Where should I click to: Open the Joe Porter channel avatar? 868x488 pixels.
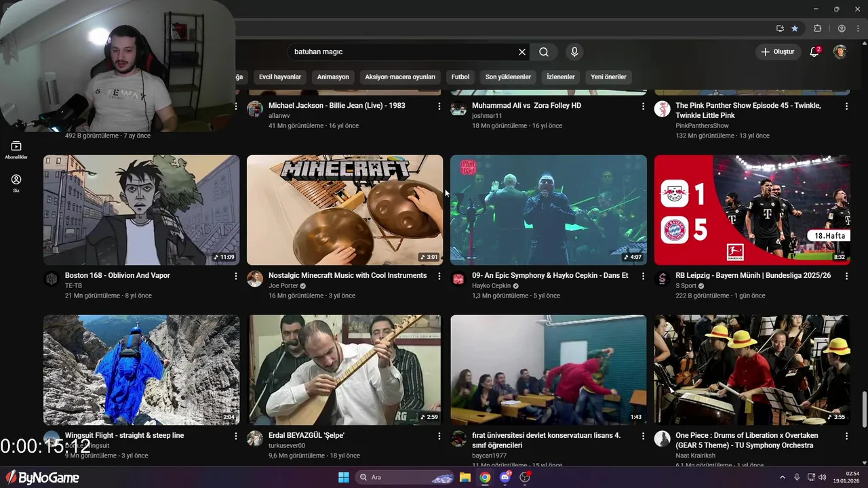pos(255,279)
